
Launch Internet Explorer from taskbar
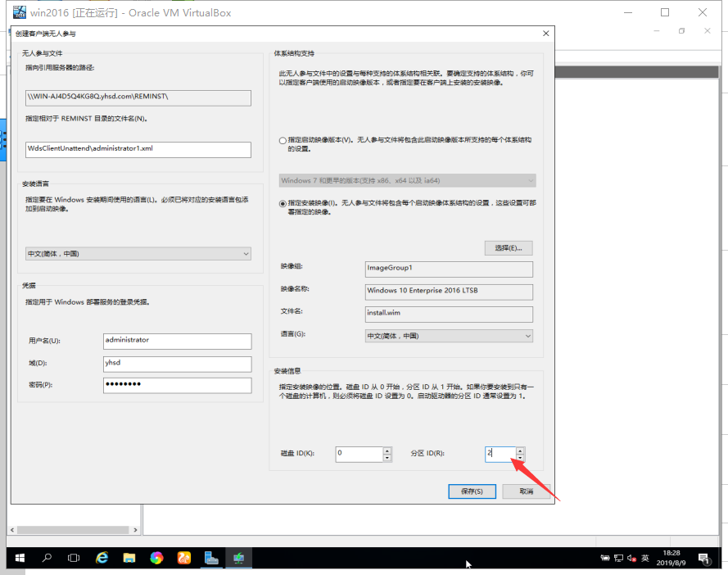[x=102, y=557]
